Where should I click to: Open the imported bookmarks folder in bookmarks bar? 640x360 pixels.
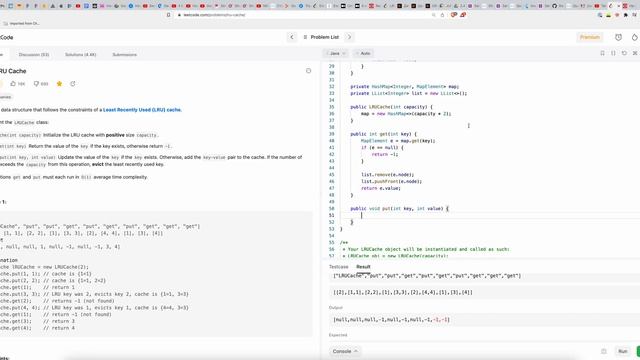tap(21, 24)
